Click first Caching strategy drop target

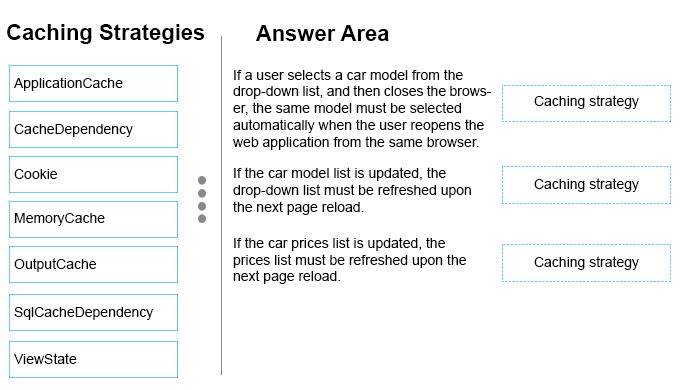point(586,104)
